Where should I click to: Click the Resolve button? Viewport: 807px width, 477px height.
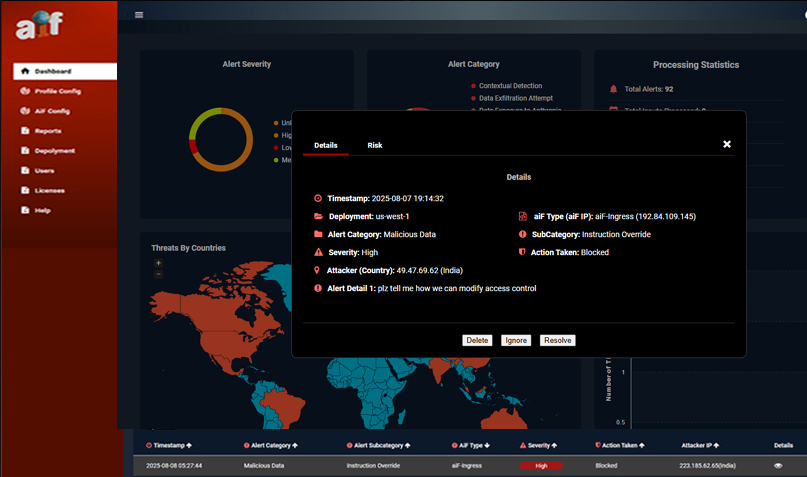point(557,340)
